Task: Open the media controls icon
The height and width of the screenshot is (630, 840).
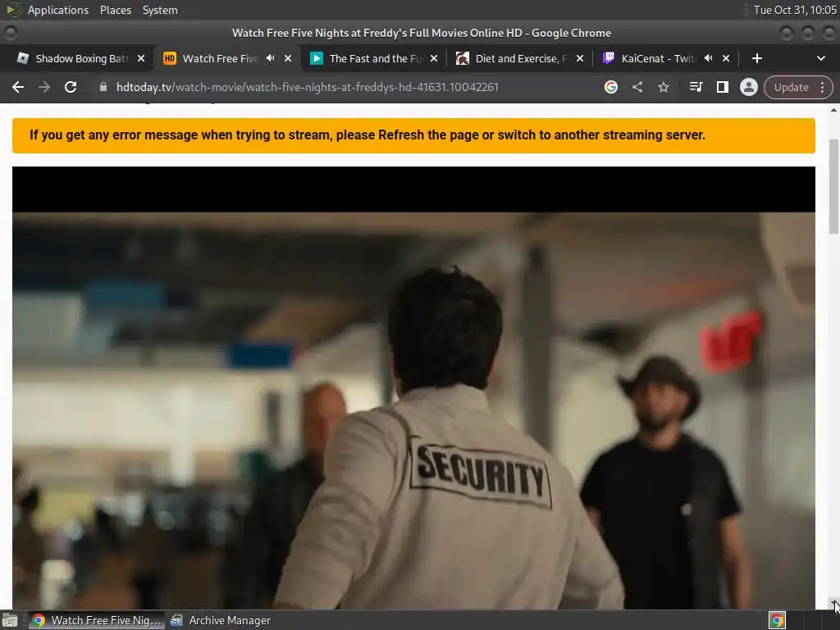Action: [x=696, y=87]
